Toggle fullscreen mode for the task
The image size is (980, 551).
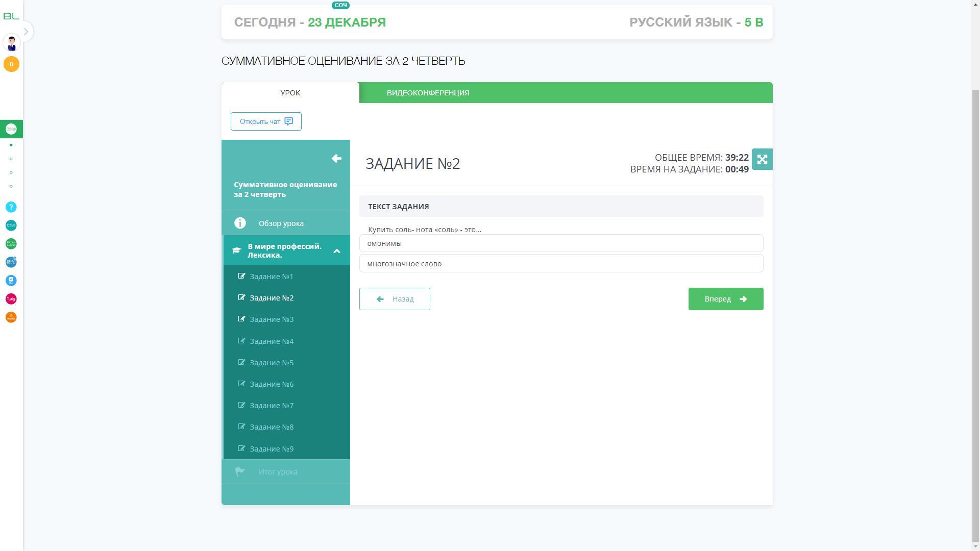coord(762,159)
